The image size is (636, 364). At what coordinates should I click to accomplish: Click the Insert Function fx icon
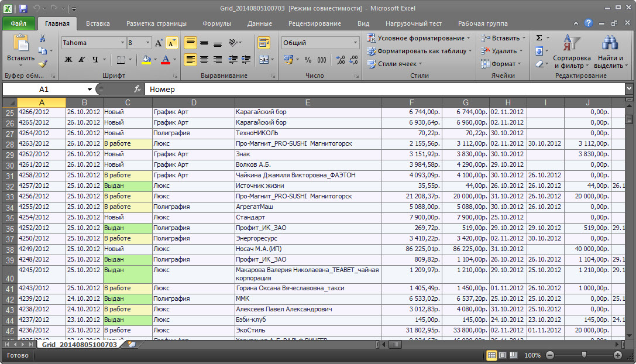click(137, 89)
